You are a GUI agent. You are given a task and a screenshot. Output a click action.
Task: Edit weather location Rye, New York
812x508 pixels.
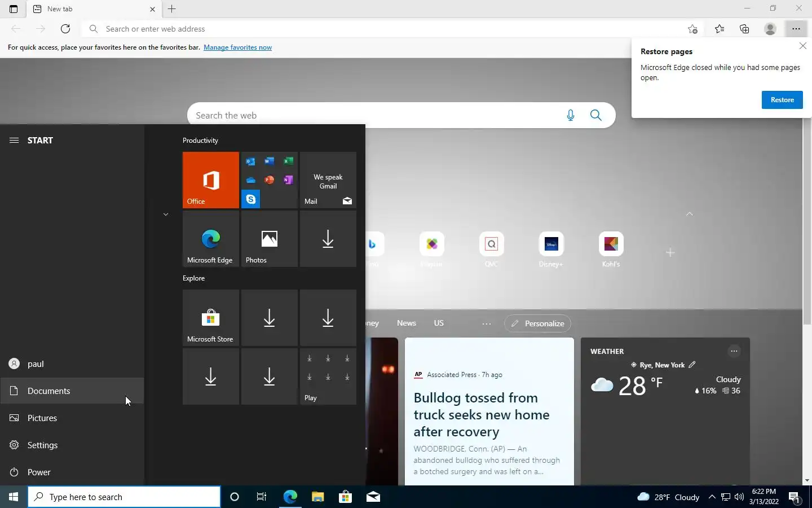692,365
